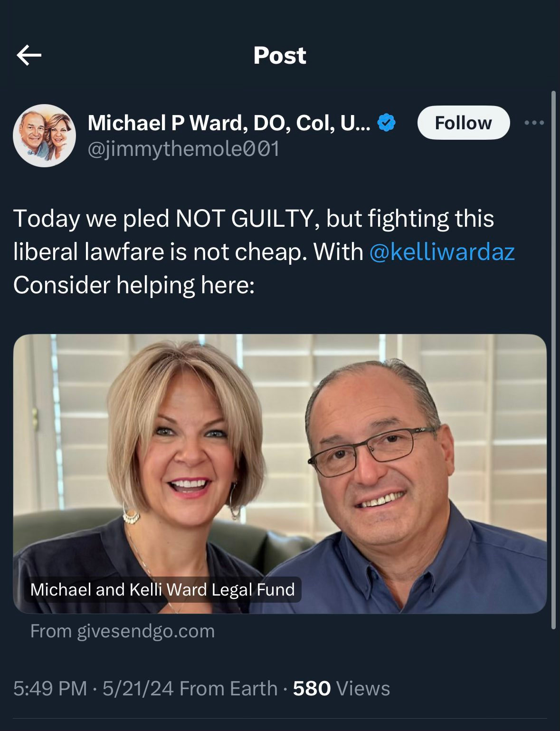Open the From givesendgo.com source link
The height and width of the screenshot is (731, 560).
pos(123,631)
